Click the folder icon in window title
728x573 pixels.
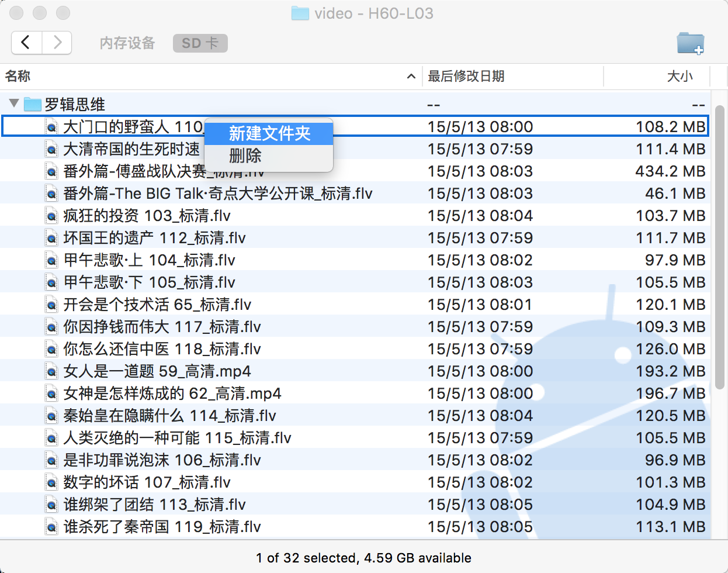[300, 13]
